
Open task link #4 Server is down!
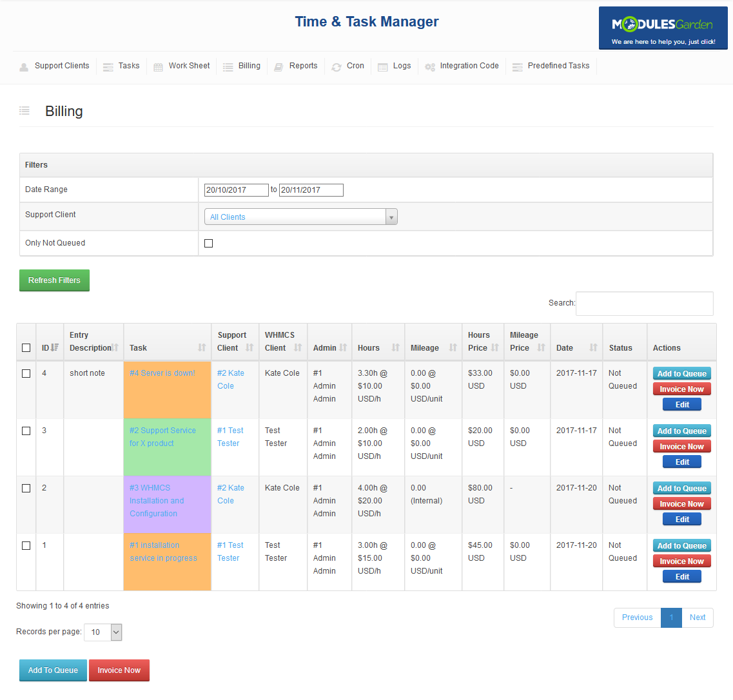coord(162,373)
